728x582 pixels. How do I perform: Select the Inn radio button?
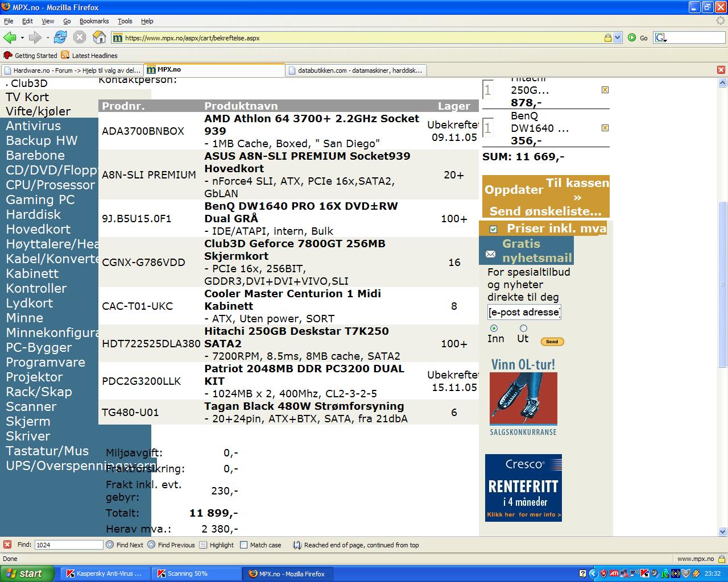coord(494,328)
